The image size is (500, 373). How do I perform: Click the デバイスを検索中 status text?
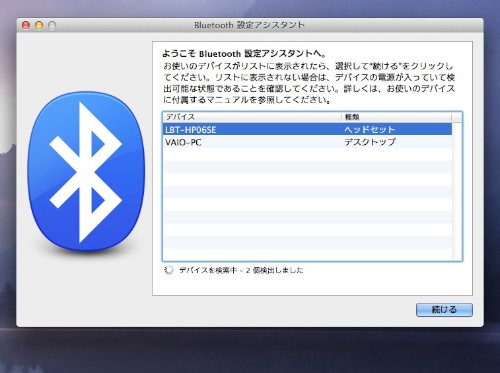[x=241, y=270]
